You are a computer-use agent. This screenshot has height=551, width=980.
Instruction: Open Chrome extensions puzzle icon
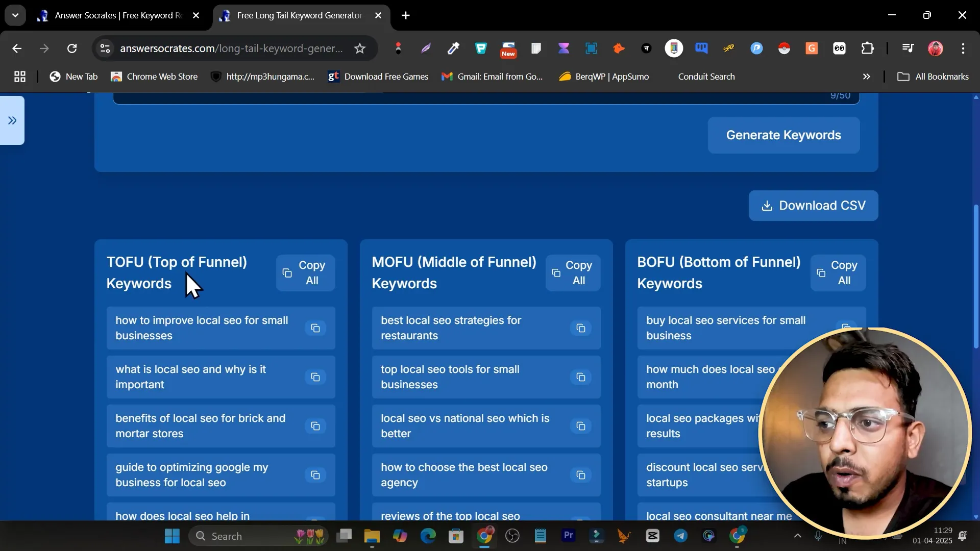point(867,48)
